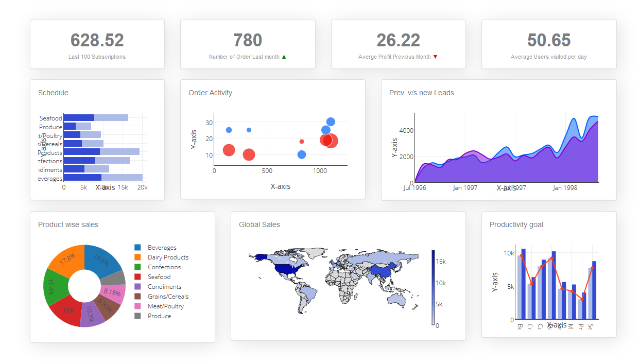Toggle Meat/Poultry legend entry in pie chart
The image size is (640, 364).
pos(165,306)
